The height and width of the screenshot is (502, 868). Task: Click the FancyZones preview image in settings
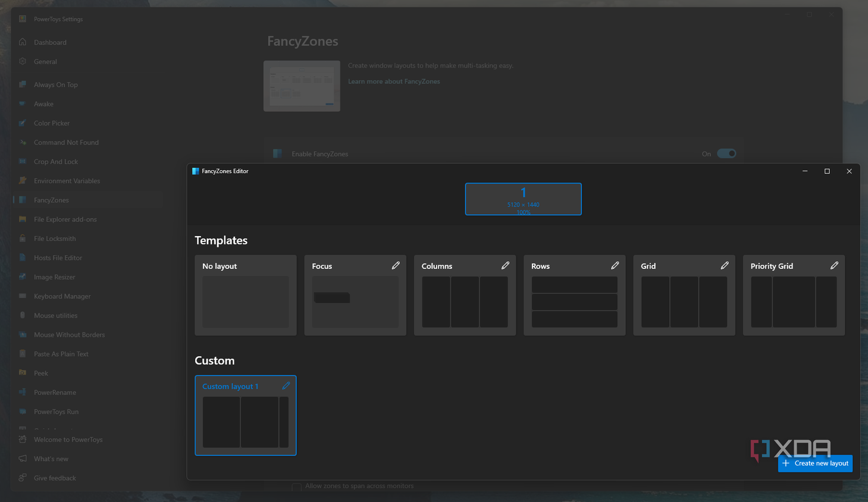coord(302,86)
